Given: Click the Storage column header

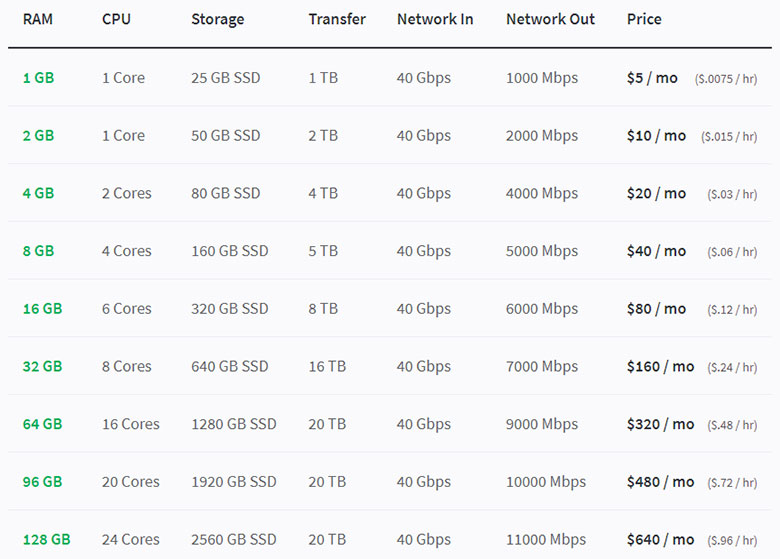Looking at the screenshot, I should coord(217,19).
